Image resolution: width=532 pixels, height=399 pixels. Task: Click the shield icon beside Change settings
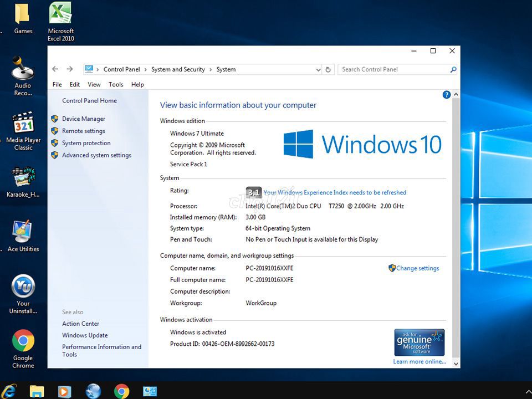(x=392, y=268)
